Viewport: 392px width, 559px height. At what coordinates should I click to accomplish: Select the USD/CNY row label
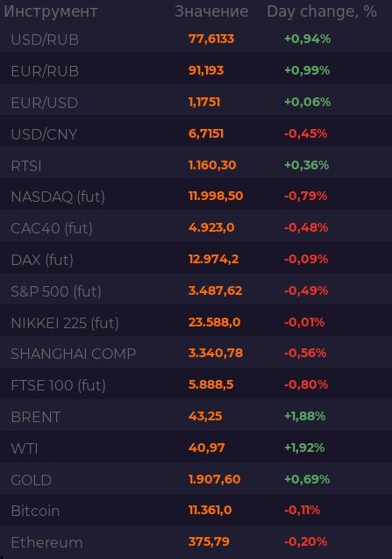click(44, 134)
